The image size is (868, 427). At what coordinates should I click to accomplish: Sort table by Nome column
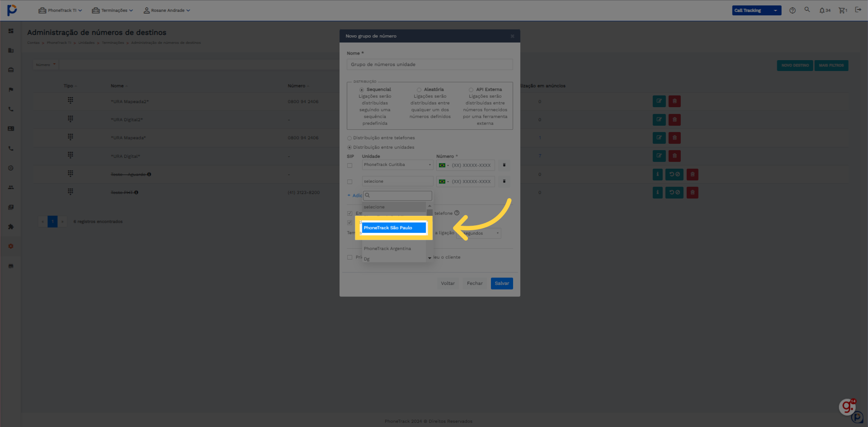119,86
